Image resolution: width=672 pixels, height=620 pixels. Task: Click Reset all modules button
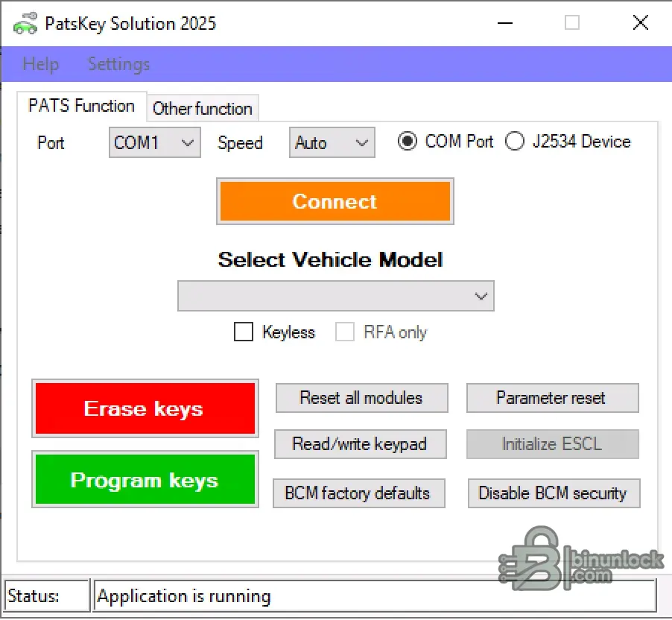(361, 398)
